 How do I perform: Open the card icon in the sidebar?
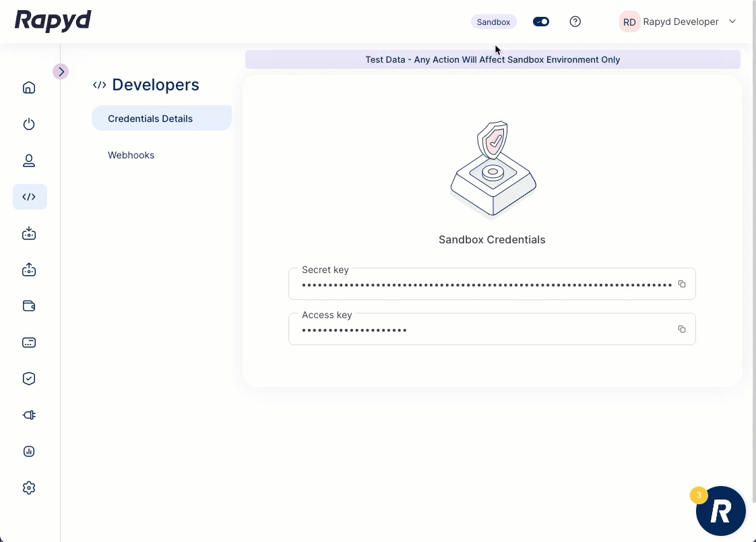29,342
